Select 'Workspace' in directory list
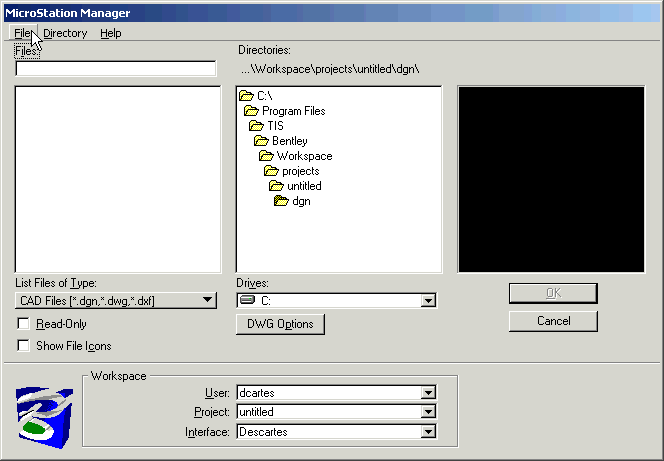Screen dimensions: 664x461 (x=304, y=156)
